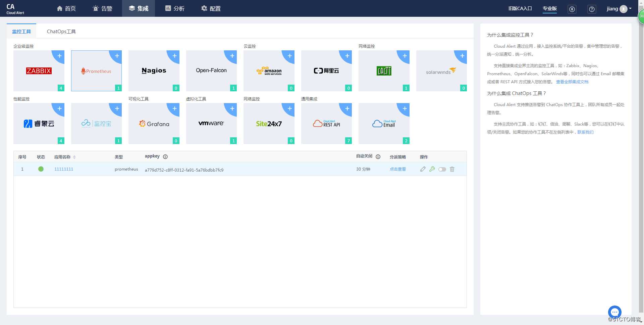Click the appkey value a779d752-c8ff-0312-fa91-5a76bdbb7fc9
This screenshot has height=325, width=644.
184,170
